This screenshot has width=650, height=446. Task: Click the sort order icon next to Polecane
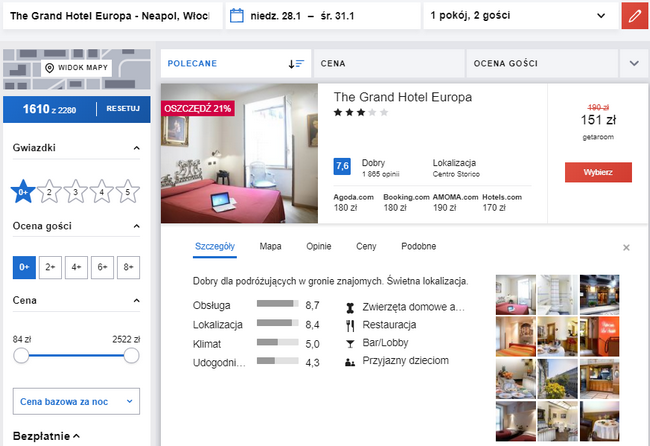pyautogui.click(x=296, y=64)
